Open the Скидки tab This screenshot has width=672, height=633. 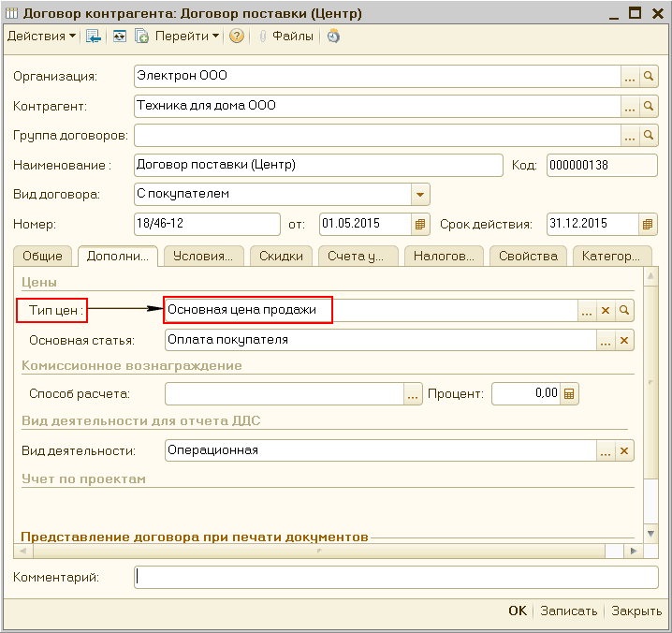click(281, 257)
